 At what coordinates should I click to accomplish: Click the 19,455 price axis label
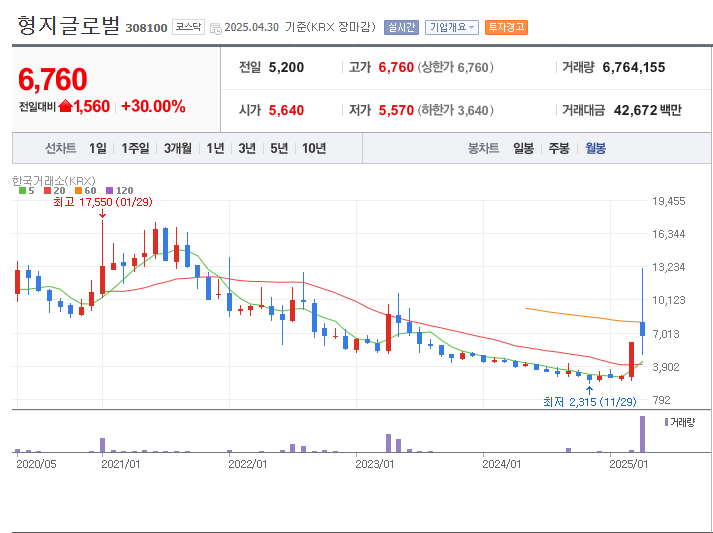pos(668,201)
